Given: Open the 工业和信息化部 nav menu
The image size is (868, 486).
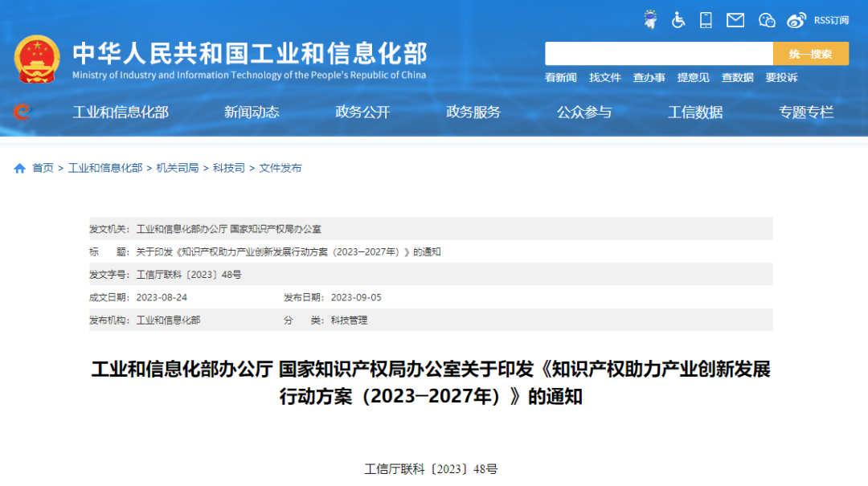Looking at the screenshot, I should click(x=121, y=112).
